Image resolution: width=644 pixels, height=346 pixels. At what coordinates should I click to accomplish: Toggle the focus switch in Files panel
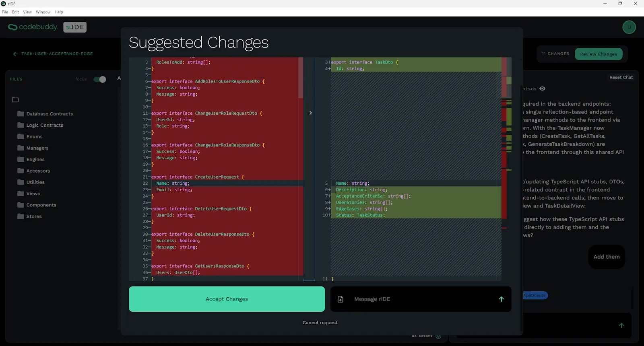click(x=100, y=79)
